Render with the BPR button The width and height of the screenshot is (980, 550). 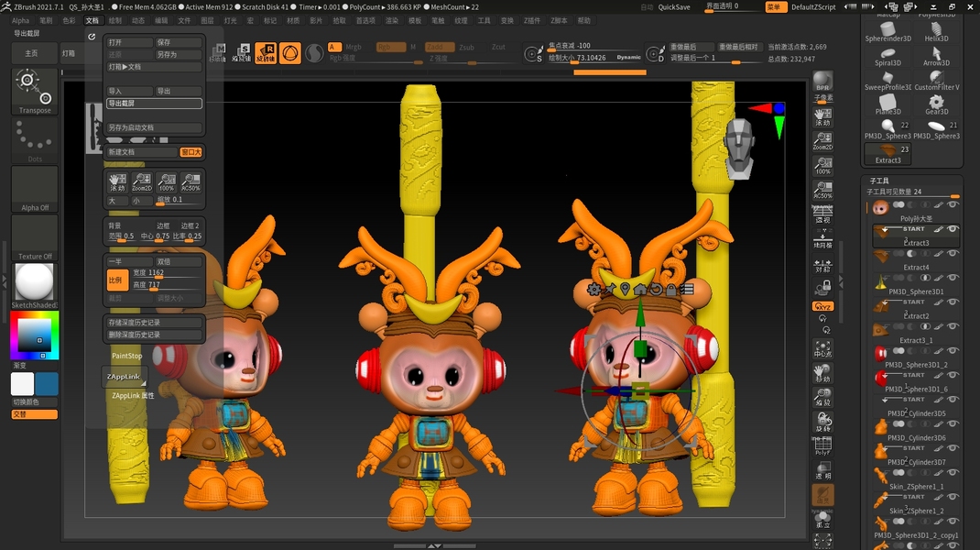tap(822, 82)
